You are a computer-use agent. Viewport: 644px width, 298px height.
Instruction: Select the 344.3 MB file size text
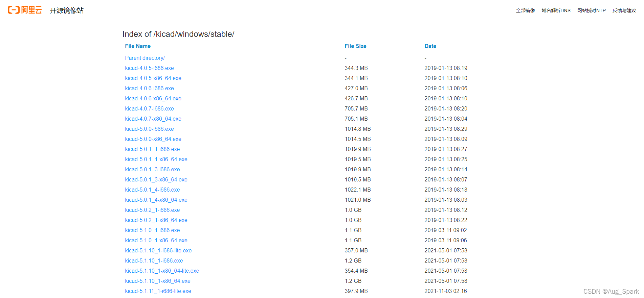[356, 68]
